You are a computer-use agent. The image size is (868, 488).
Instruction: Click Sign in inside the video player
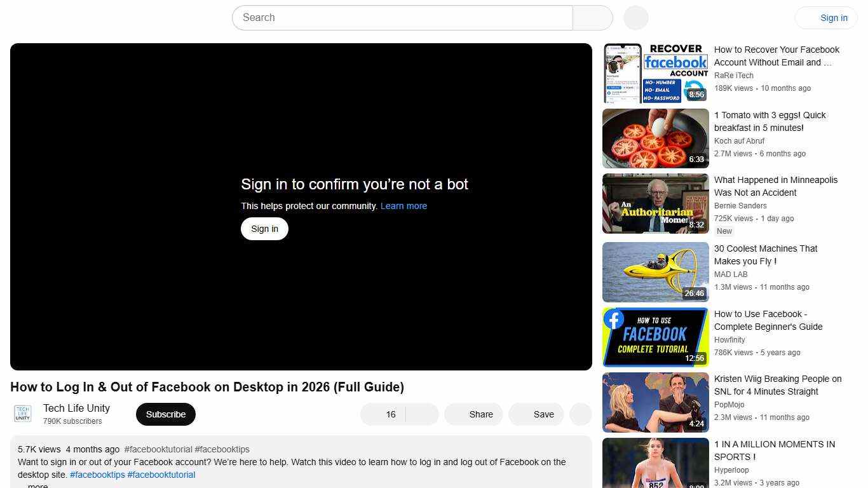(x=264, y=228)
